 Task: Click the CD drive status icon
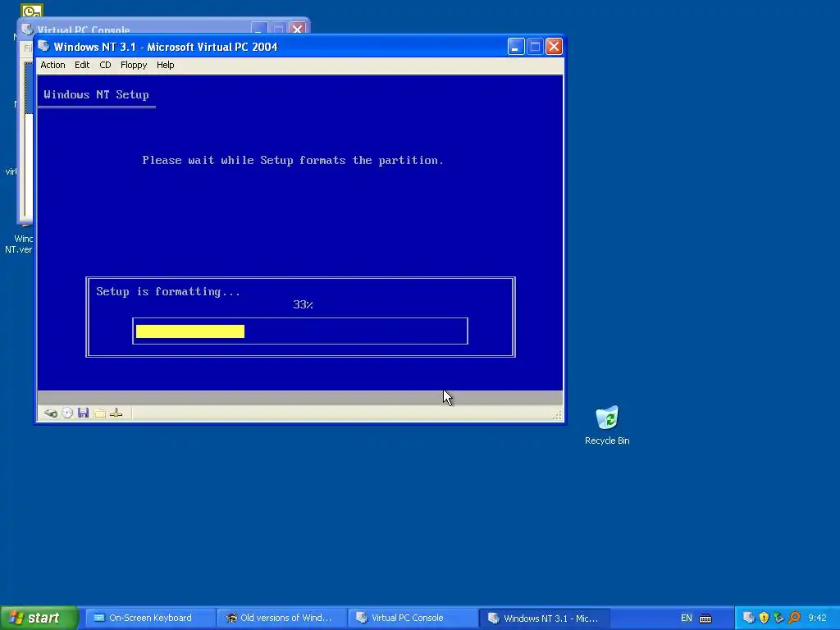tap(67, 413)
